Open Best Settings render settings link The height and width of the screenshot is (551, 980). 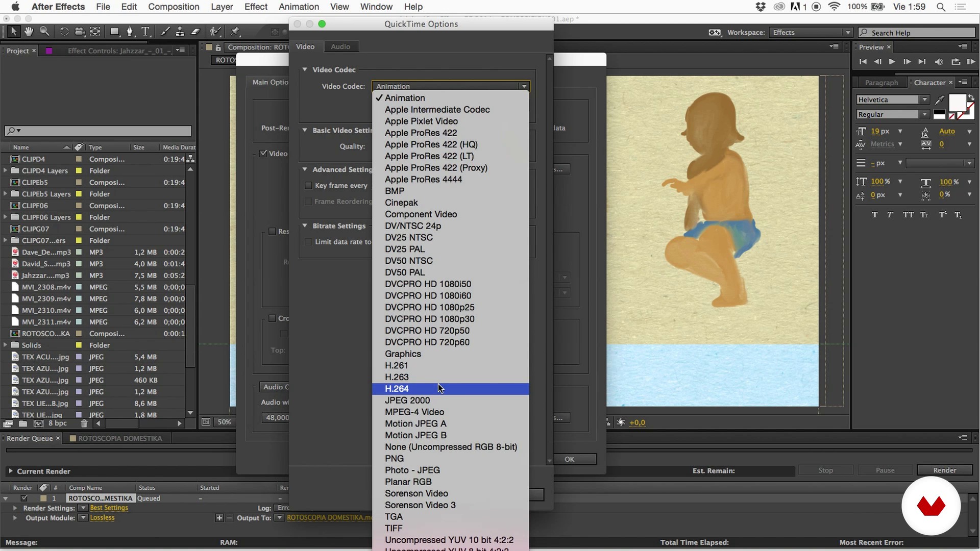tap(109, 508)
